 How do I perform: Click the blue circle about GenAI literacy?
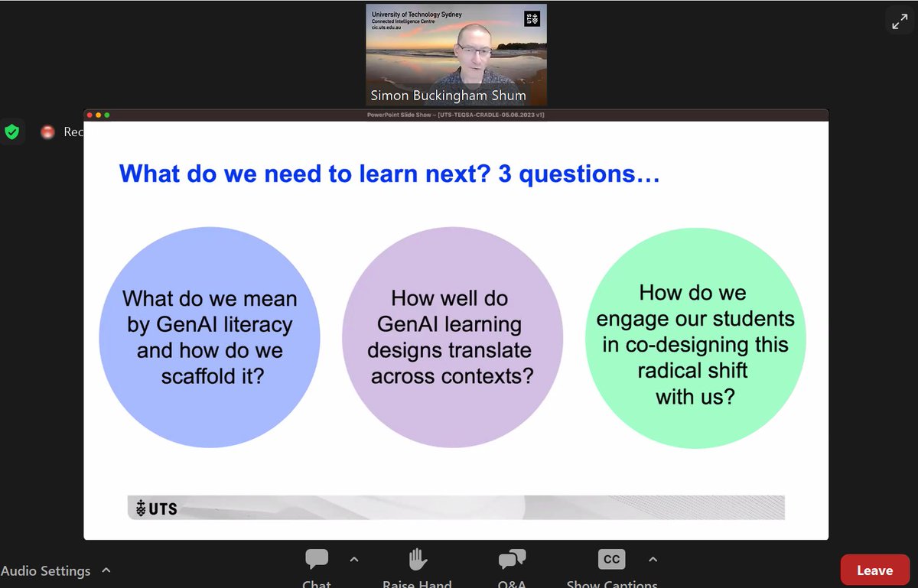pyautogui.click(x=210, y=337)
